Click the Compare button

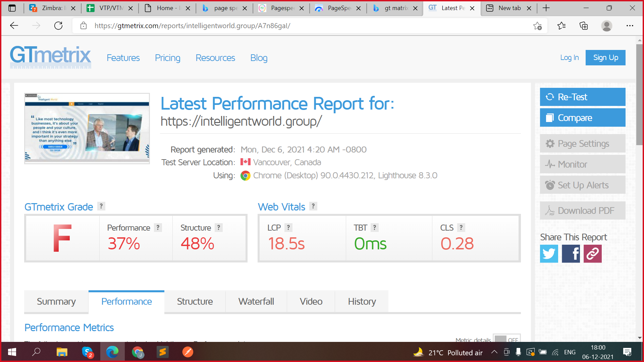(583, 118)
